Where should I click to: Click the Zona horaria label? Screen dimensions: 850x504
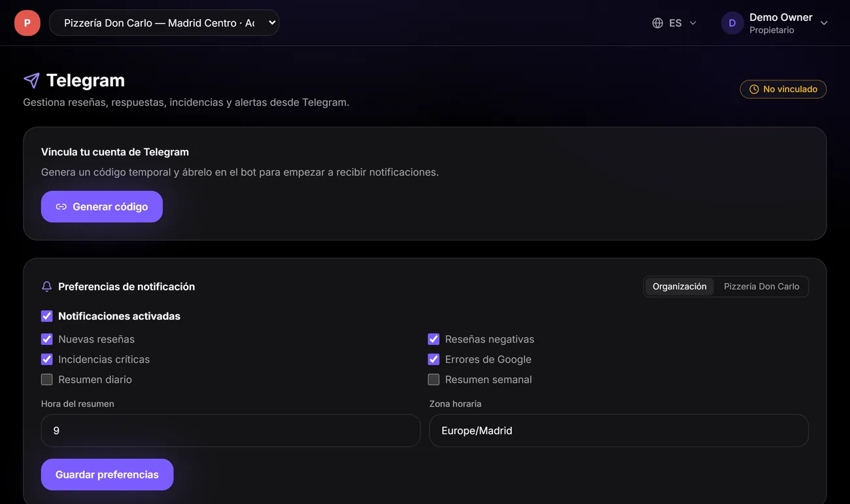click(455, 404)
